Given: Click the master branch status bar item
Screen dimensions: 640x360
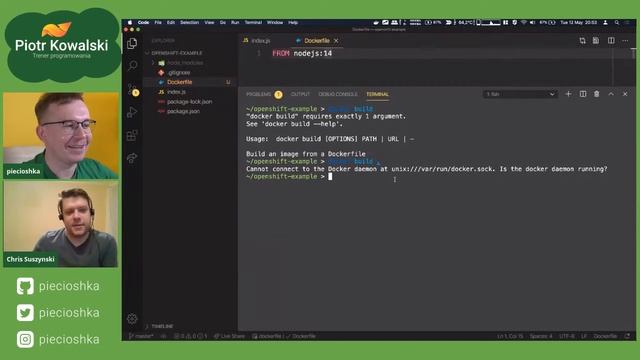Looking at the screenshot, I should 141,336.
